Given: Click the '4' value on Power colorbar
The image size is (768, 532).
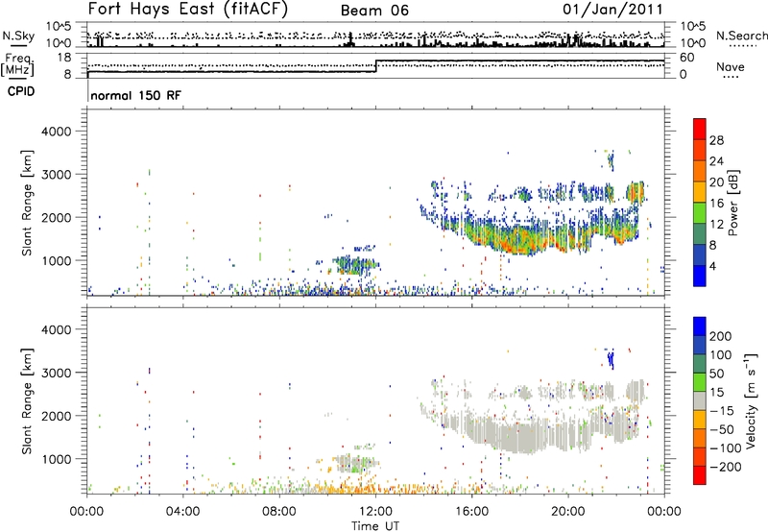Looking at the screenshot, I should pyautogui.click(x=713, y=266).
